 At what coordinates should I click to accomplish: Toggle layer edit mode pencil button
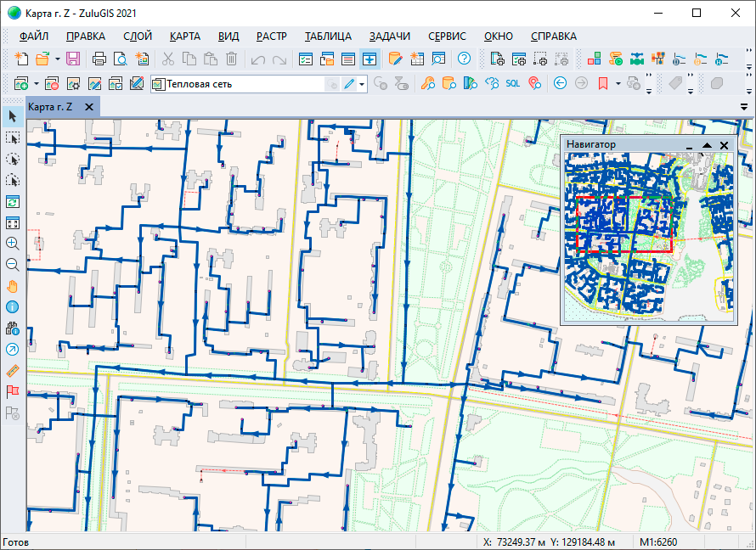tap(349, 83)
